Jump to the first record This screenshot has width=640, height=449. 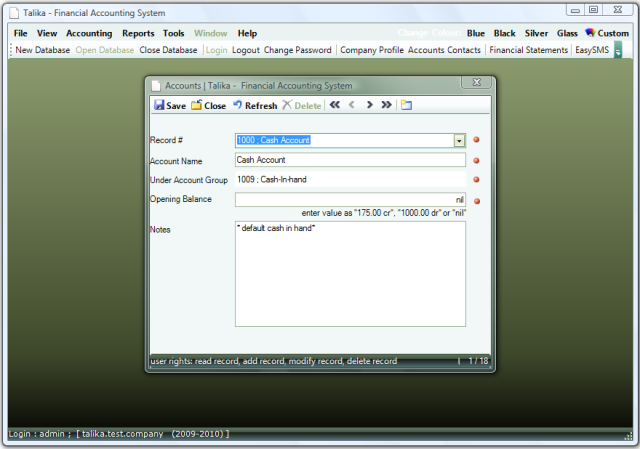335,105
